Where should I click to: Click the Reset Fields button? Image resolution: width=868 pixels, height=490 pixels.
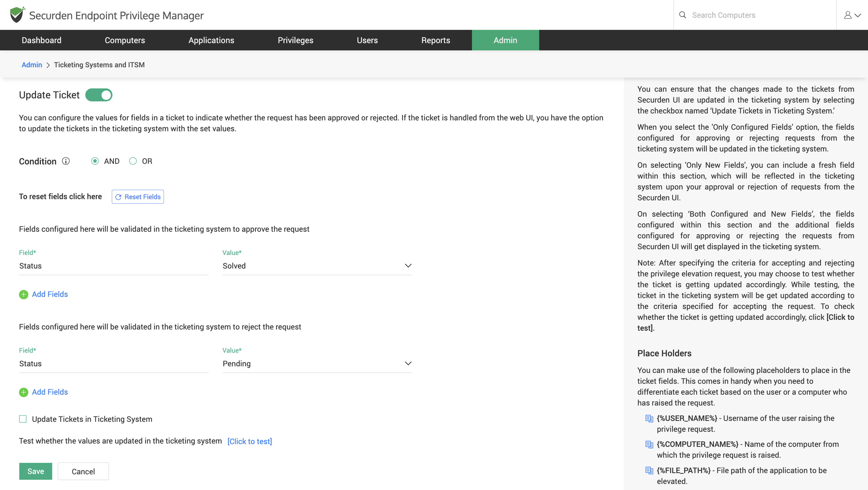[138, 197]
